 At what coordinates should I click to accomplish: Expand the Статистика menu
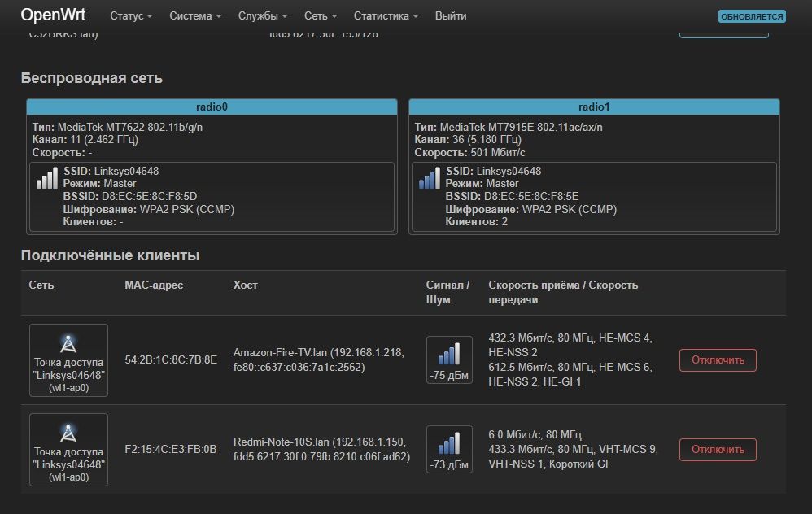pos(386,16)
